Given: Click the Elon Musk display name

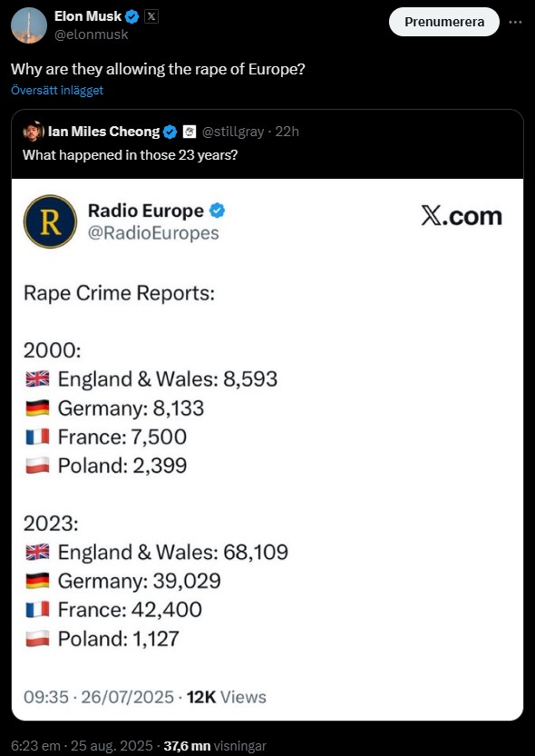Looking at the screenshot, I should coord(88,16).
